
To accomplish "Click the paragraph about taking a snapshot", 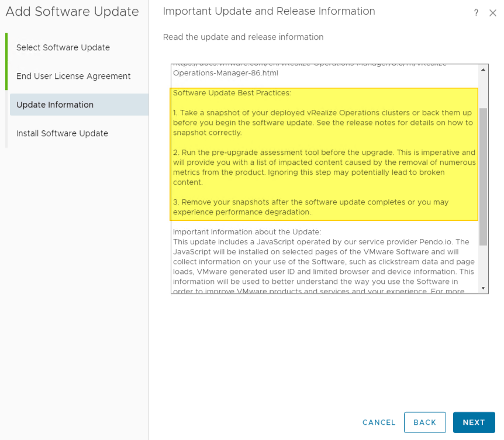I will (323, 122).
